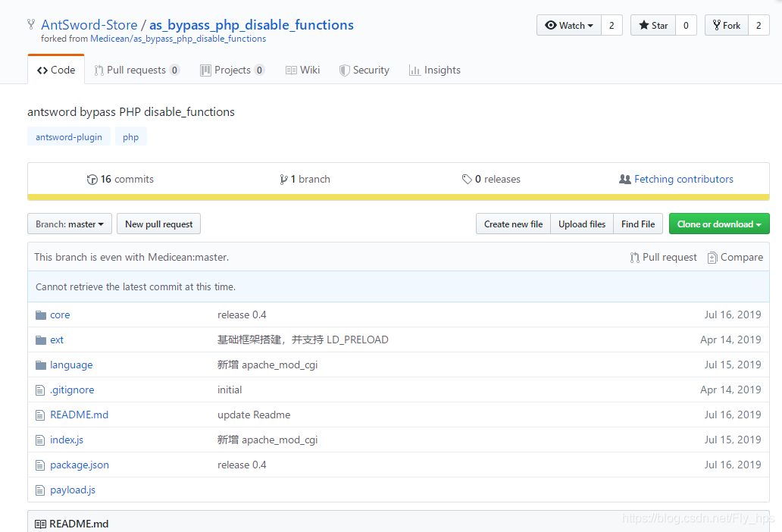Click the compare file icon
Image resolution: width=782 pixels, height=532 pixels.
point(712,257)
